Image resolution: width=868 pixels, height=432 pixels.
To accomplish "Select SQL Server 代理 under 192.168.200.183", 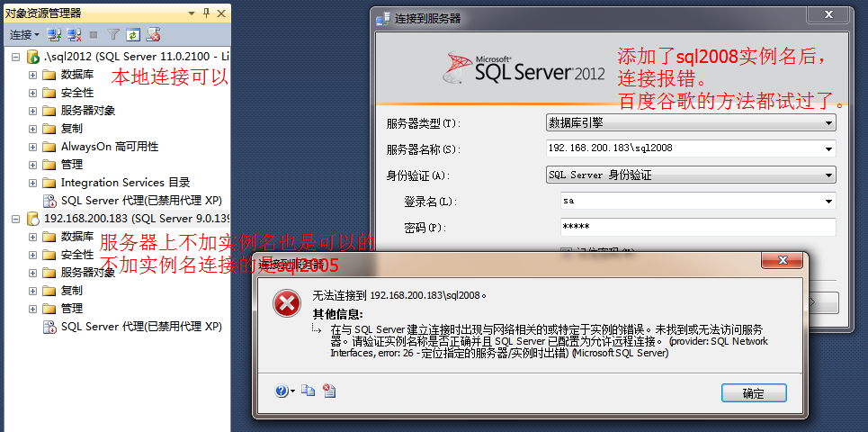I will point(141,327).
